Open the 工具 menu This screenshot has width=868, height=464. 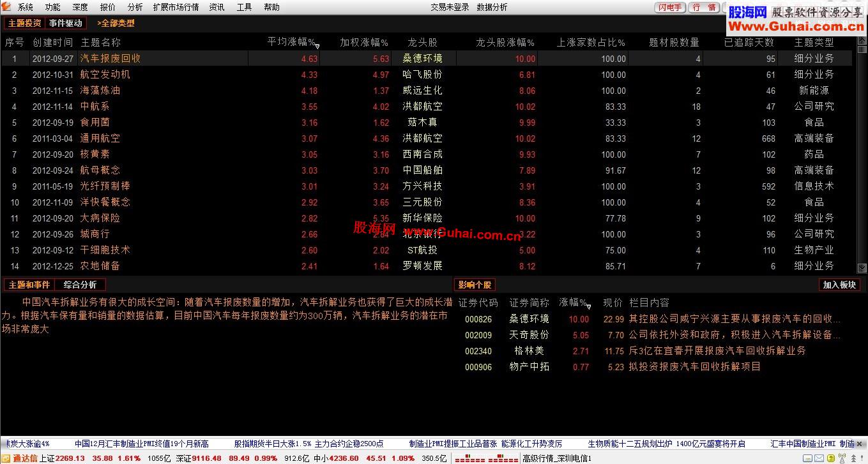click(x=244, y=7)
